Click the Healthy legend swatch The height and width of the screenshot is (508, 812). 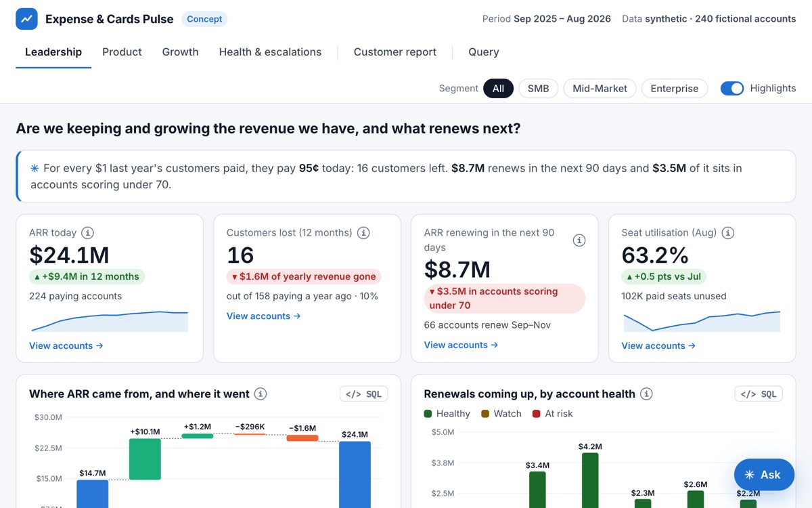[428, 414]
